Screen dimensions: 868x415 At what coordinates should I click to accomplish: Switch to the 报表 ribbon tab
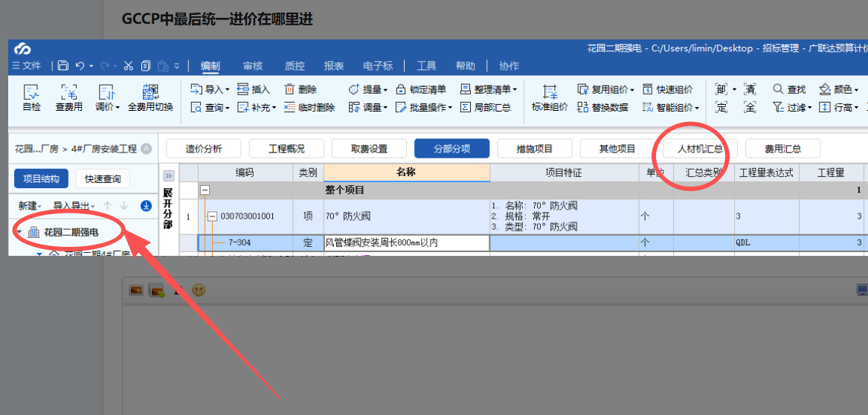[x=334, y=66]
